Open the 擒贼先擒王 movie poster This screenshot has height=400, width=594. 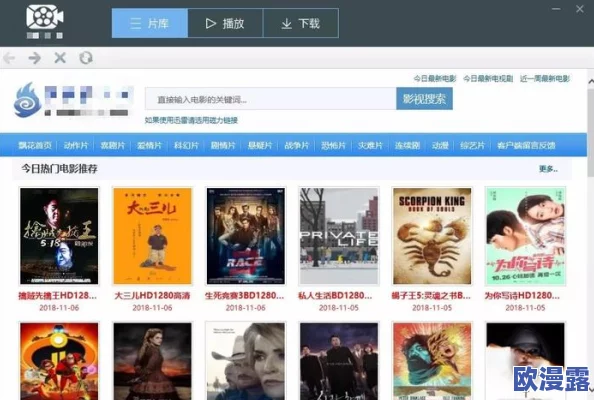pos(59,236)
